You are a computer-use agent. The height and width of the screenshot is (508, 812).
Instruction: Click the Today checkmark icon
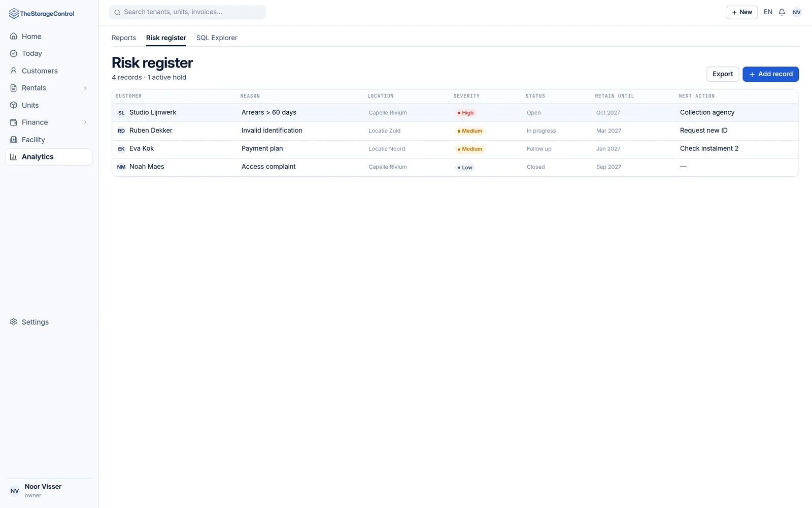[14, 53]
